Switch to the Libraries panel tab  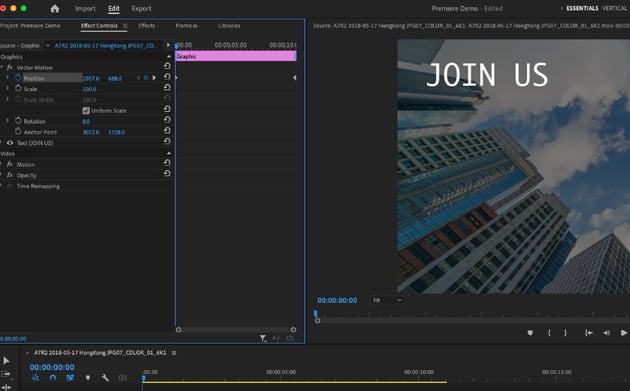(x=229, y=26)
